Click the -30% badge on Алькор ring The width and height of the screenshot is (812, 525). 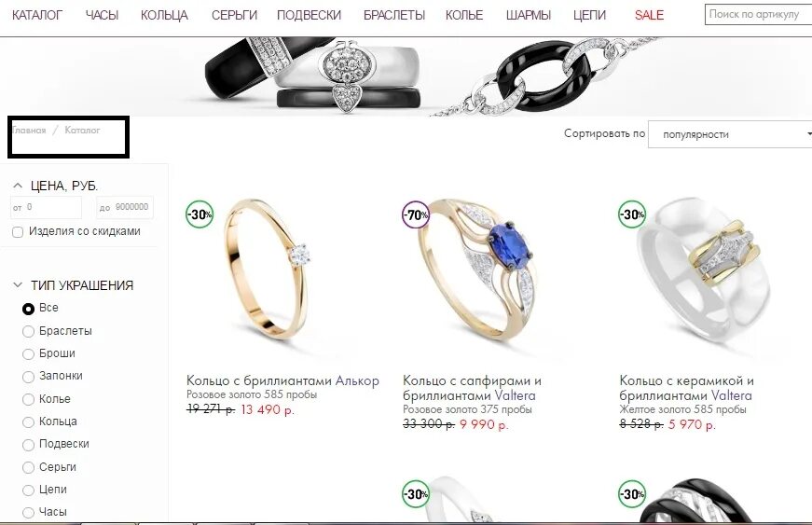200,214
